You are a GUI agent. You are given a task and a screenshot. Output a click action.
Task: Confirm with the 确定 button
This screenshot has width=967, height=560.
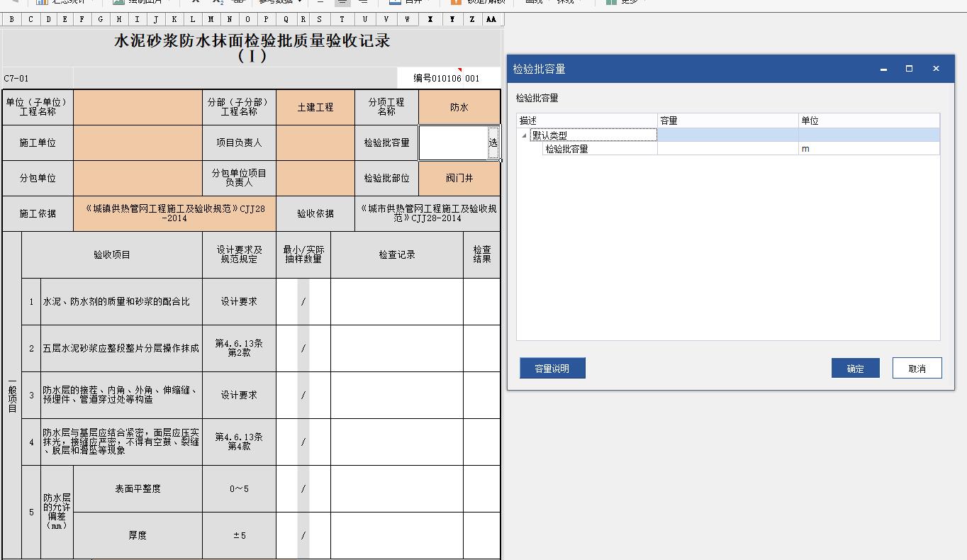pos(856,368)
